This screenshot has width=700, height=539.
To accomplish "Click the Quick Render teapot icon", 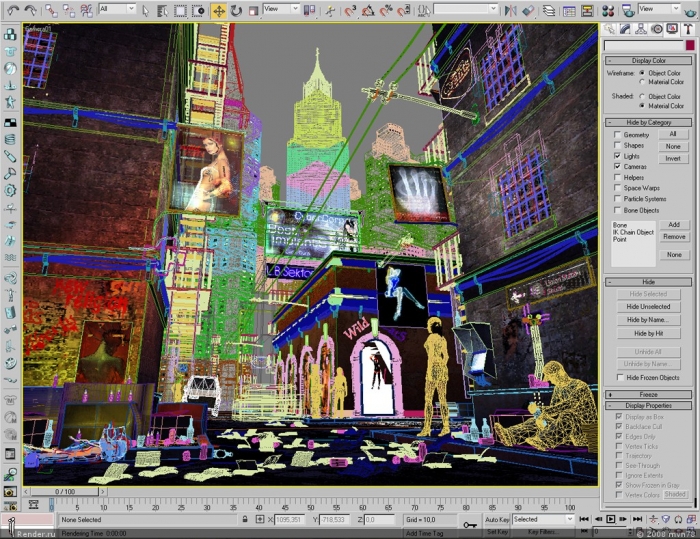I will point(690,11).
